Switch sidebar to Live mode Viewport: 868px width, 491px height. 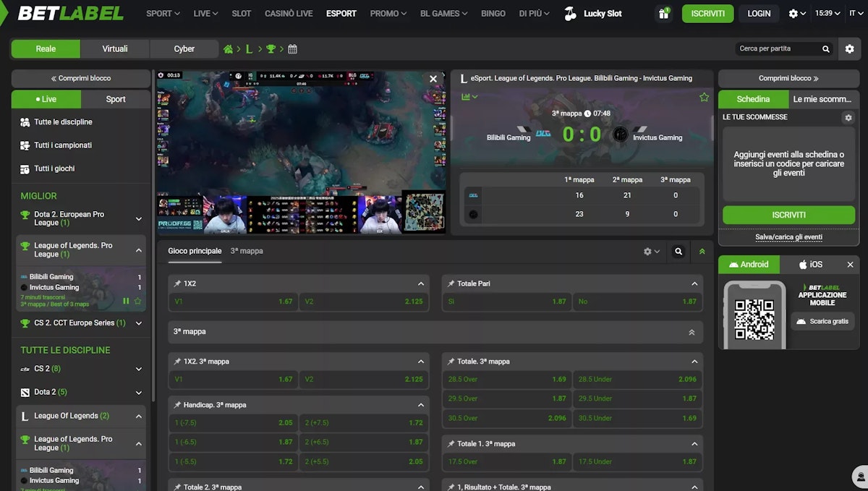coord(46,99)
